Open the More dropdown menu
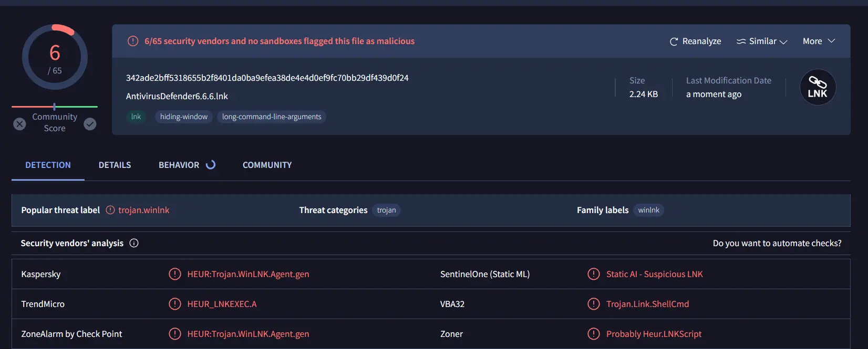Viewport: 868px width, 349px height. (x=819, y=41)
